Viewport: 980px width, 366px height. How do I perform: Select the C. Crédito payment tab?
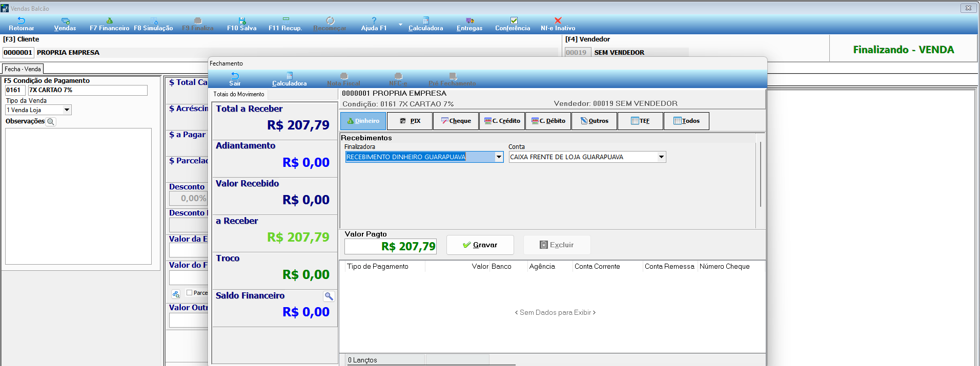pyautogui.click(x=502, y=121)
